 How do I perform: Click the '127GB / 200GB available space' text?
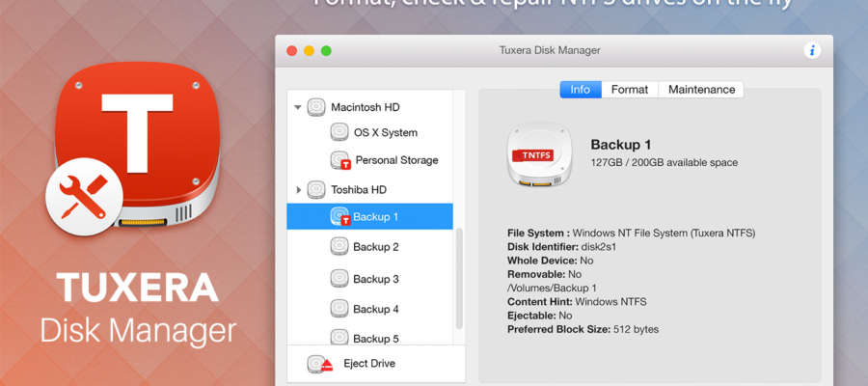(x=665, y=163)
